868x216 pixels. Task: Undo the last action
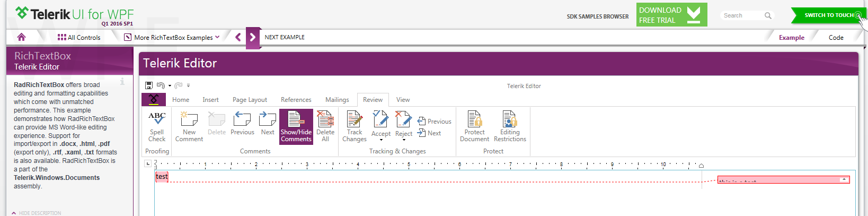tap(161, 85)
